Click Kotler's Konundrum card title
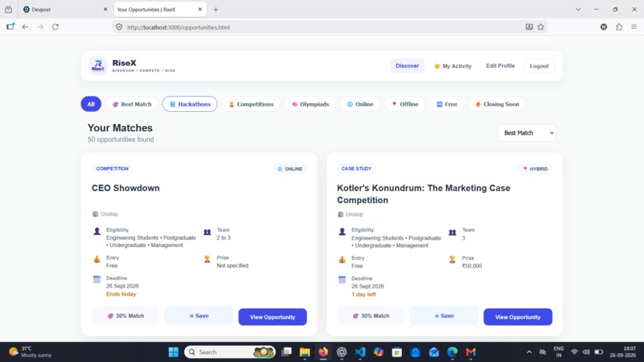This screenshot has height=362, width=644. point(423,194)
